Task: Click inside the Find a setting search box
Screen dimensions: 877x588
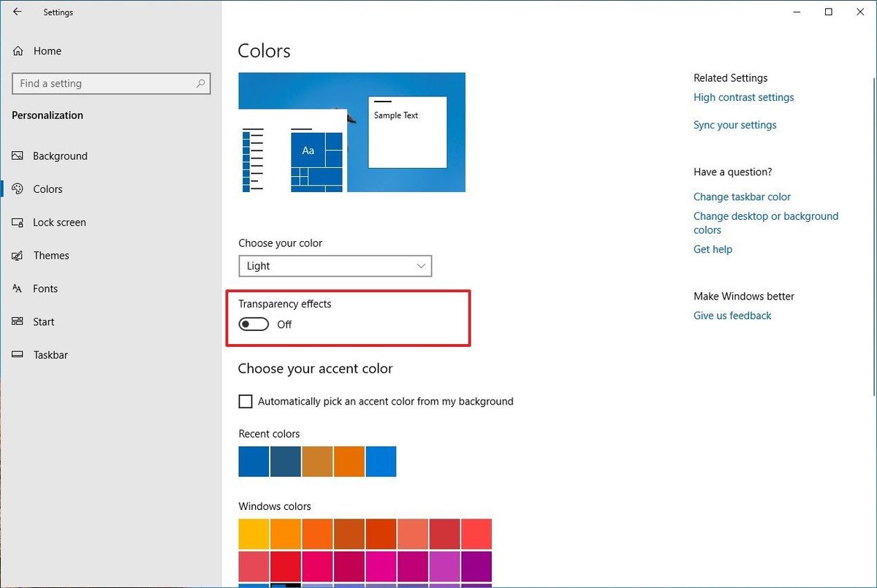Action: (x=111, y=83)
